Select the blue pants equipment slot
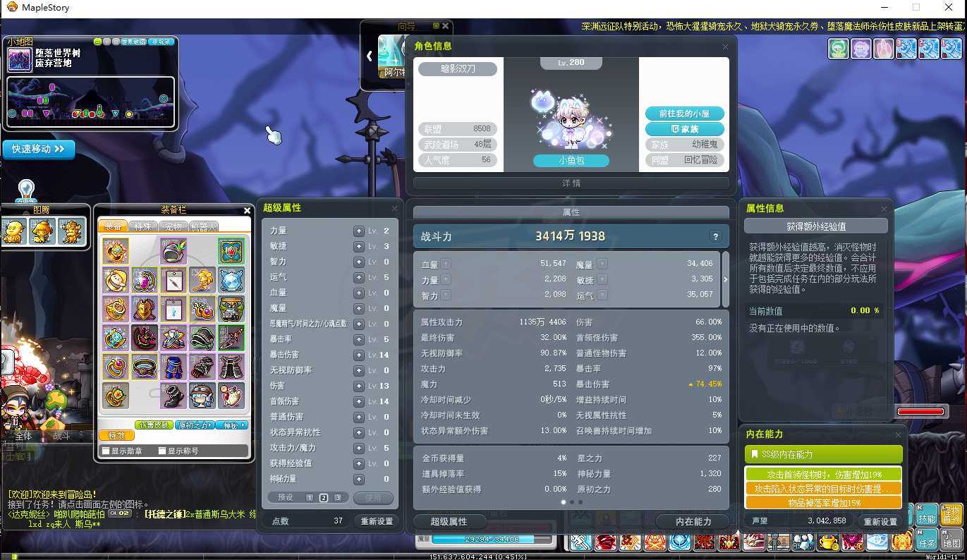The width and height of the screenshot is (967, 560). click(173, 367)
